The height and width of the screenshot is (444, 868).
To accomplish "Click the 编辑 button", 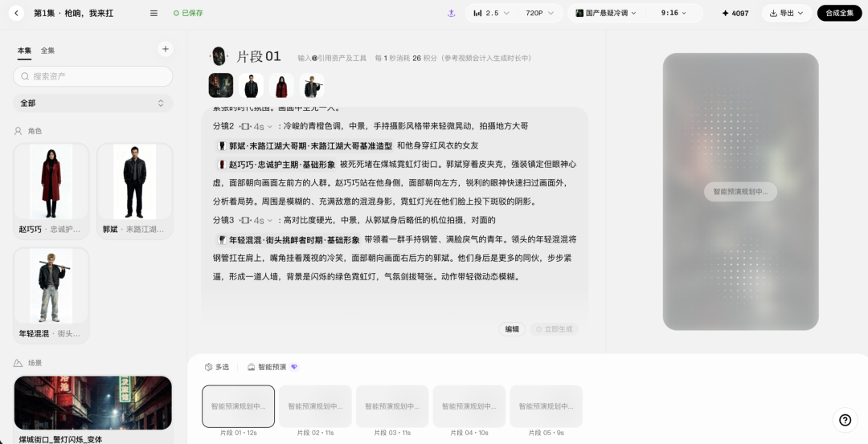I will (512, 329).
